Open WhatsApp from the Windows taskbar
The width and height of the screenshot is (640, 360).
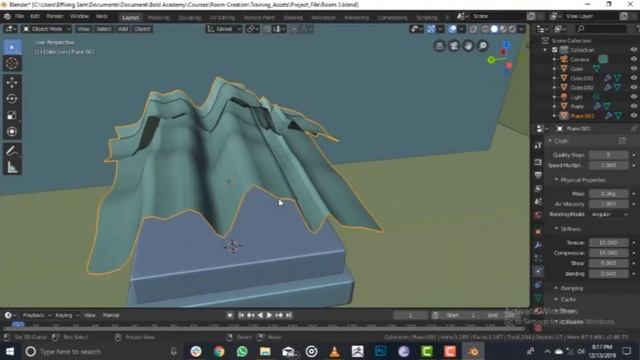coord(242,351)
